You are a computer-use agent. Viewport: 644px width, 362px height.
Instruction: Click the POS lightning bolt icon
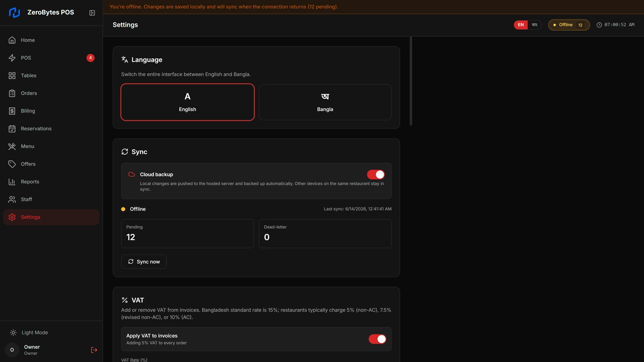coord(12,58)
